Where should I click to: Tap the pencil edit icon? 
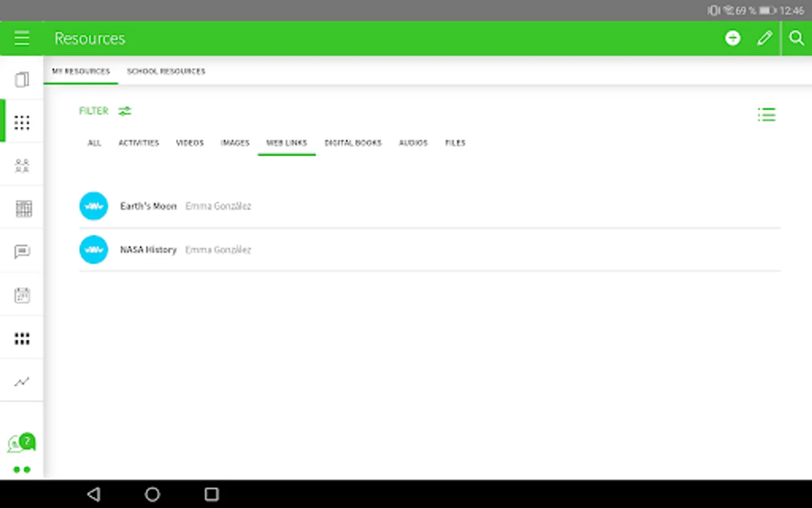tap(765, 38)
